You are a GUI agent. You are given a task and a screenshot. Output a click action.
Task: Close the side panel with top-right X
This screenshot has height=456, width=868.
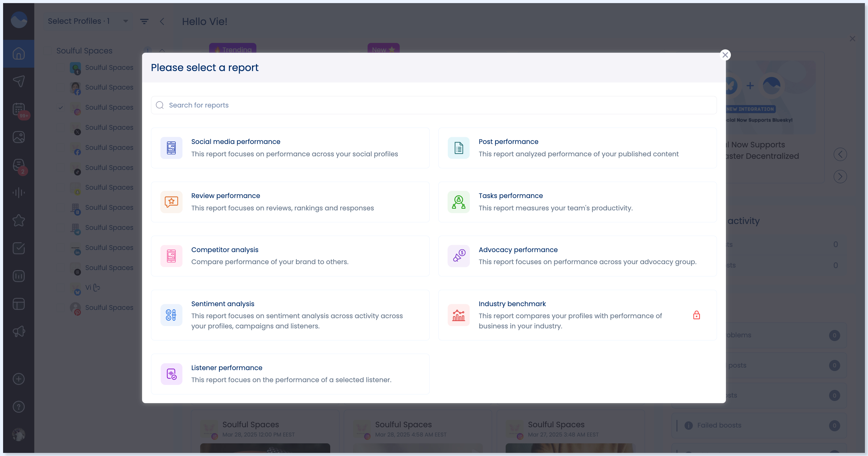coord(852,39)
